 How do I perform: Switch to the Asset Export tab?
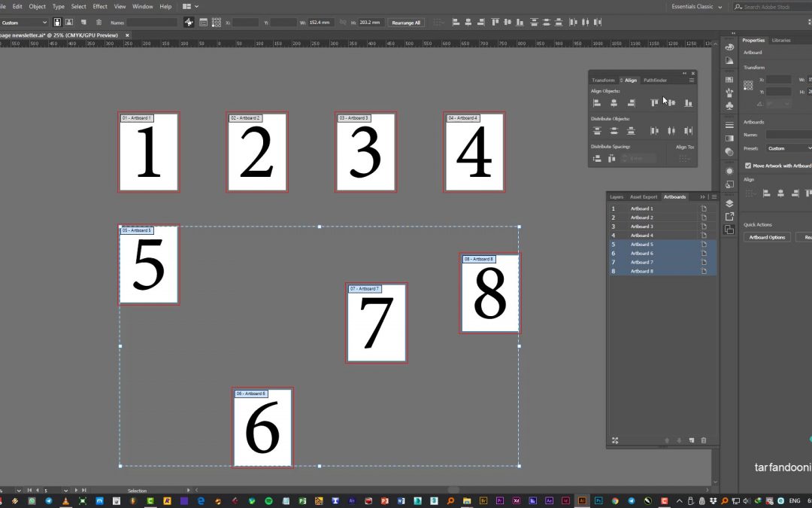click(643, 197)
